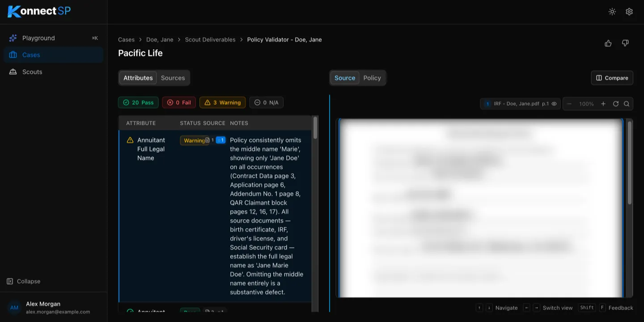Viewport: 644px width, 322px height.
Task: Go to Scout Deliverables in the breadcrumb
Action: (x=210, y=40)
